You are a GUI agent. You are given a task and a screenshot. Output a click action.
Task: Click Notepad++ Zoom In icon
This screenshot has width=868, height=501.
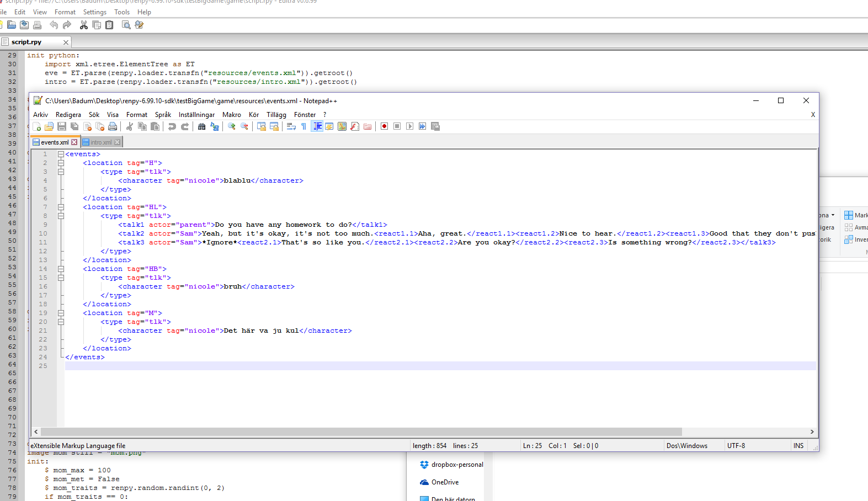tap(232, 126)
